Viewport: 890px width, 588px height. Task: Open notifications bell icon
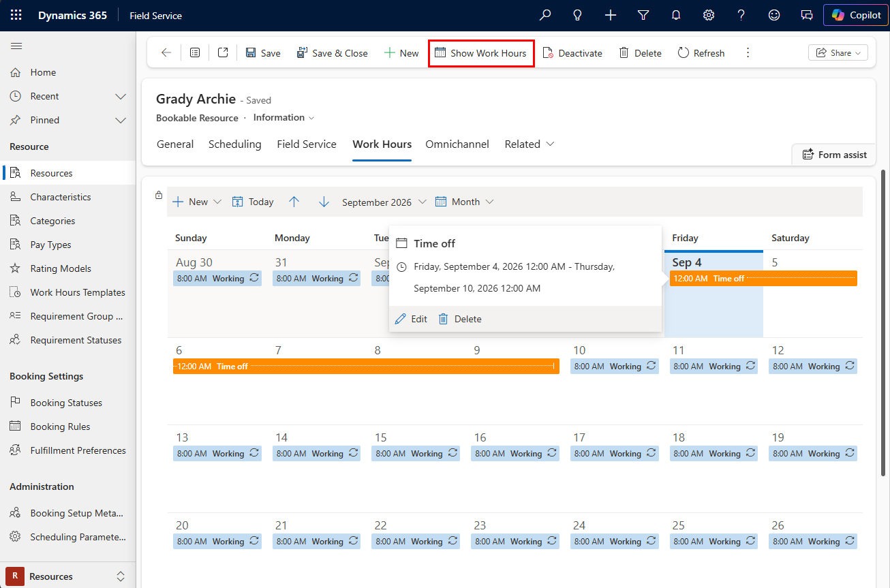(x=676, y=15)
